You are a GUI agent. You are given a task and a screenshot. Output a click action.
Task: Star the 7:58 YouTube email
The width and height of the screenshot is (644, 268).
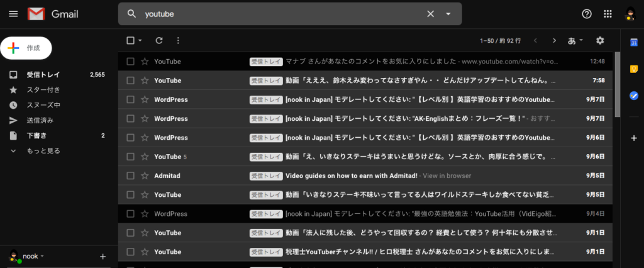145,81
